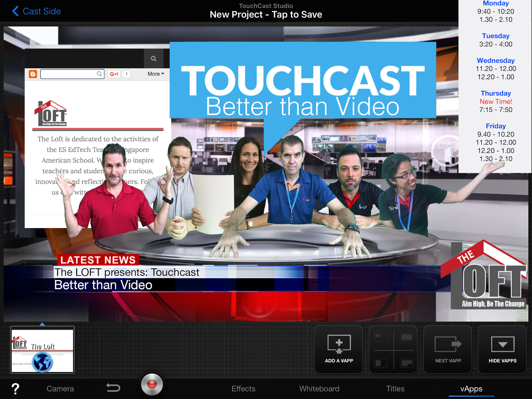The height and width of the screenshot is (399, 532).
Task: Switch to the Camera tab
Action: click(x=60, y=388)
